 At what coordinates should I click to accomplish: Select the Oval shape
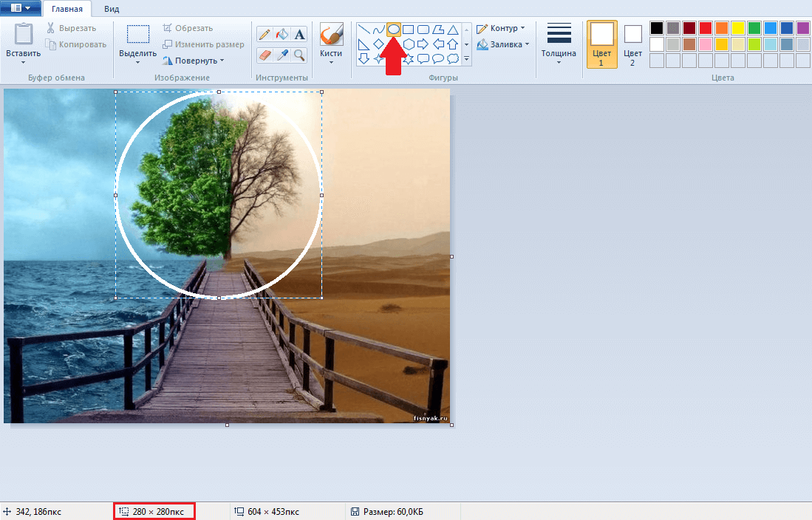[394, 30]
